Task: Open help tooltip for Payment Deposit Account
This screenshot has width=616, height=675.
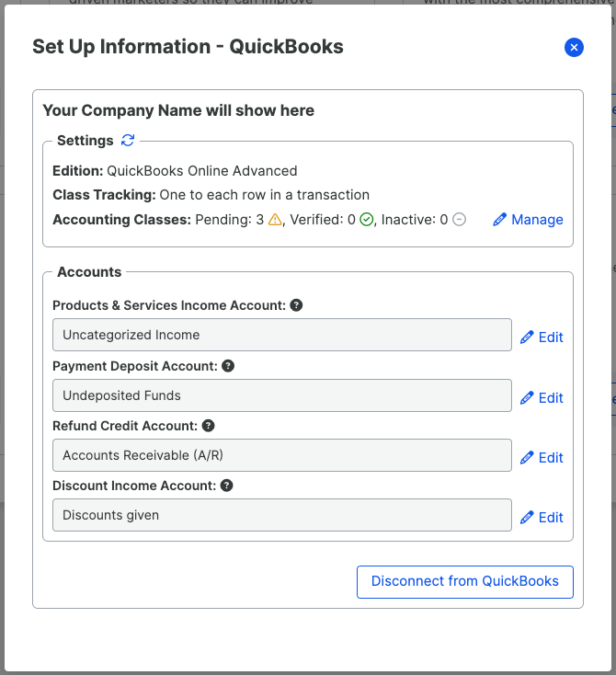Action: (228, 366)
